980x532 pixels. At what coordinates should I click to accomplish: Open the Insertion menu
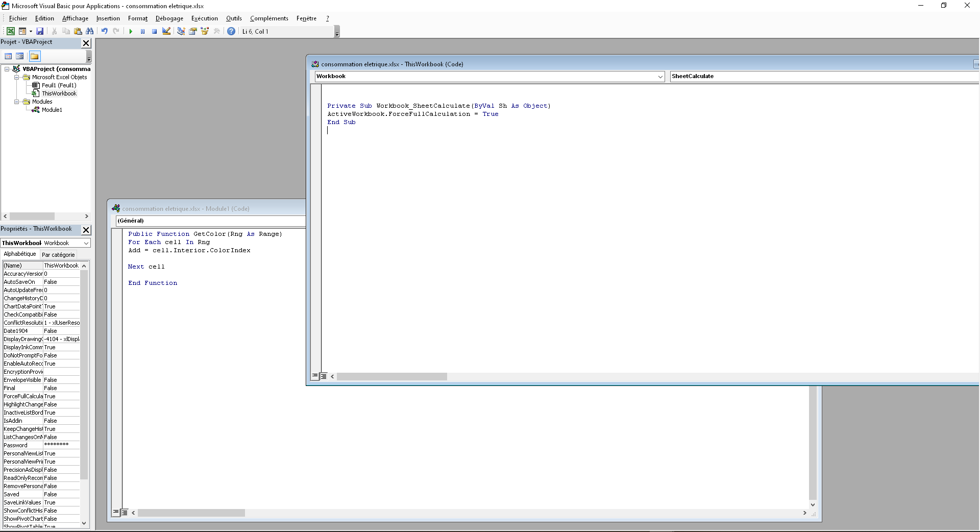(x=108, y=18)
